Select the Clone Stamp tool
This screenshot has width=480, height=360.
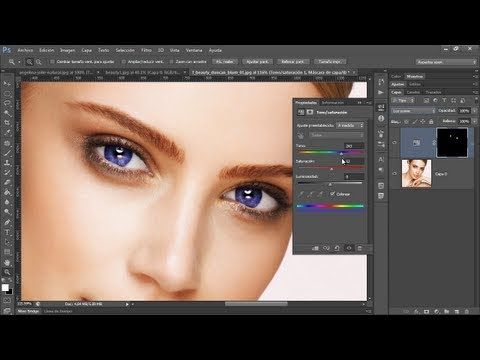point(7,163)
